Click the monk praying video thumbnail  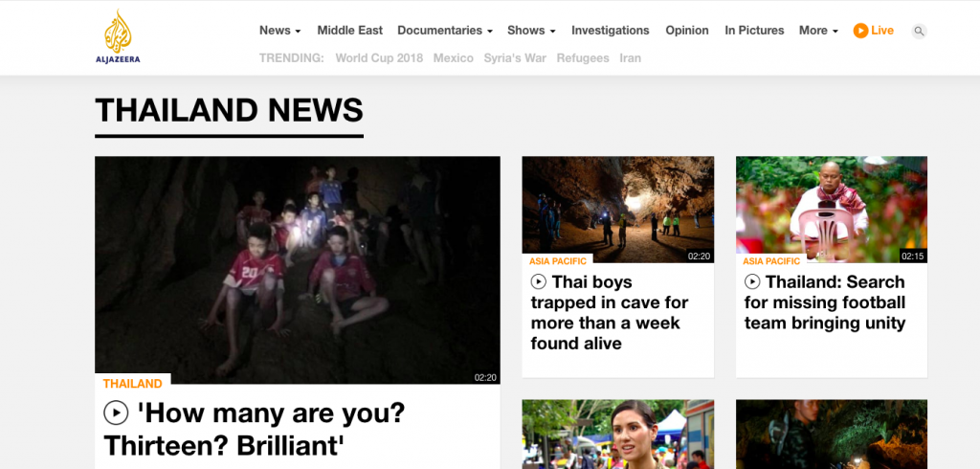coord(832,210)
